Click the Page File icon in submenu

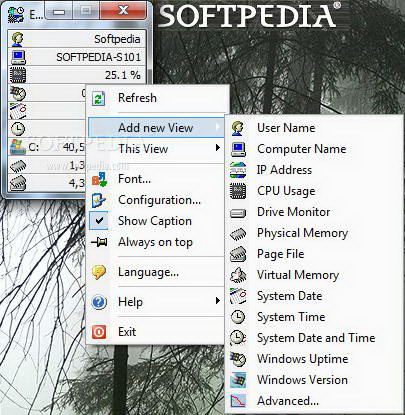pos(238,254)
